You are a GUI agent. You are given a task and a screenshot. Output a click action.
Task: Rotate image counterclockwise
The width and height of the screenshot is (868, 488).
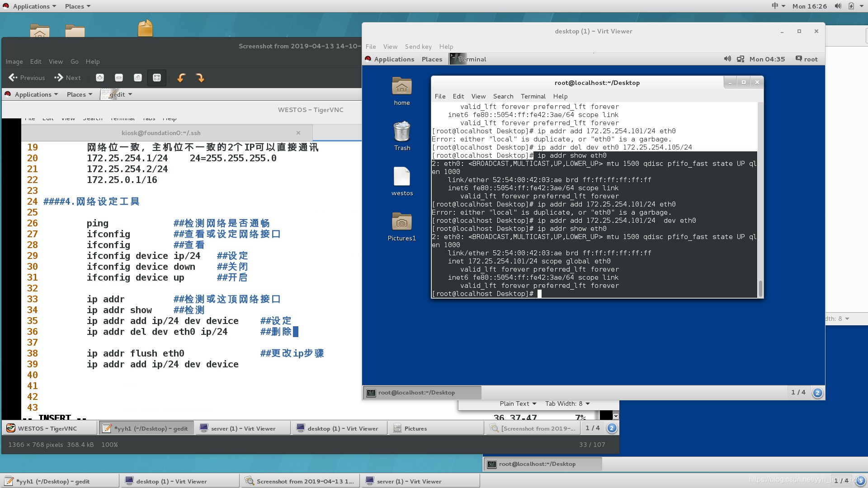[x=181, y=78]
